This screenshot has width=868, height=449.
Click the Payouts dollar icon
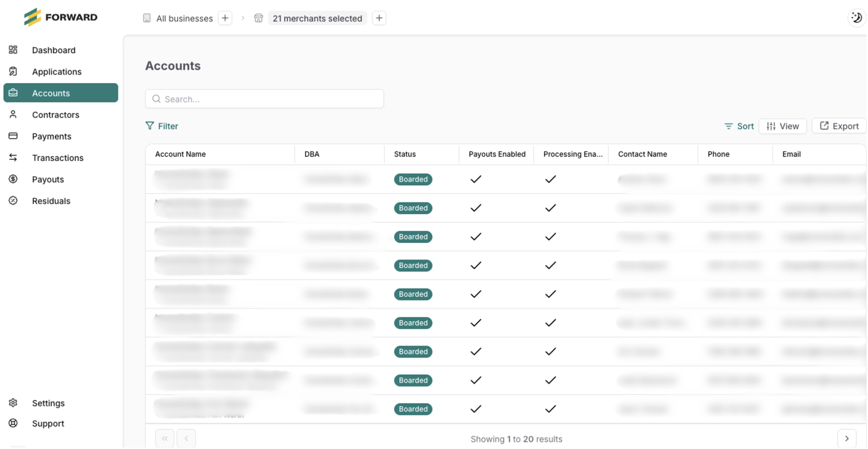click(x=13, y=179)
